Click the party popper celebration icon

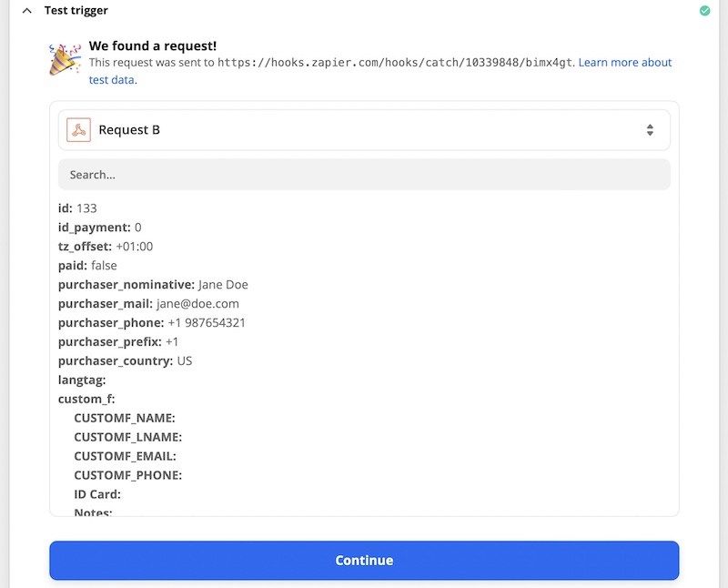65,60
